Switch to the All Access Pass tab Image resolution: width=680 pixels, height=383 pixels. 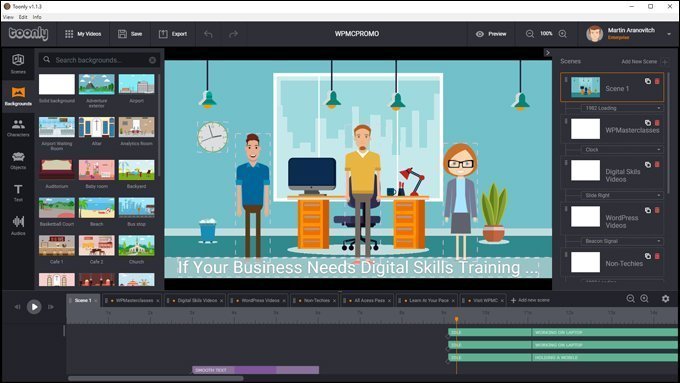click(367, 301)
